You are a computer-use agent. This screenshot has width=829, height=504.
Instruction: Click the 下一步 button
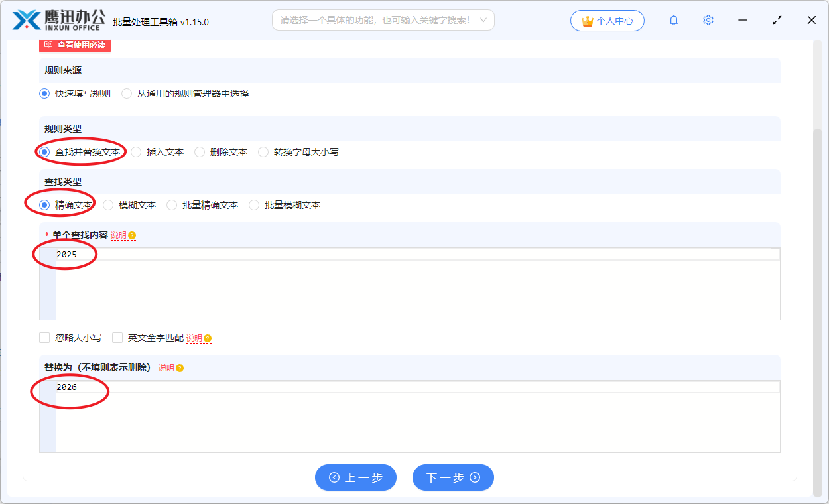[453, 477]
